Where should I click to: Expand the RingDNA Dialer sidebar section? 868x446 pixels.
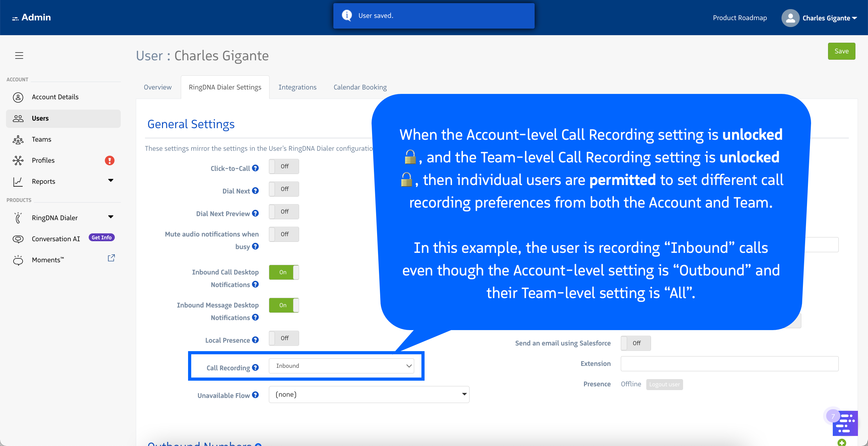110,217
